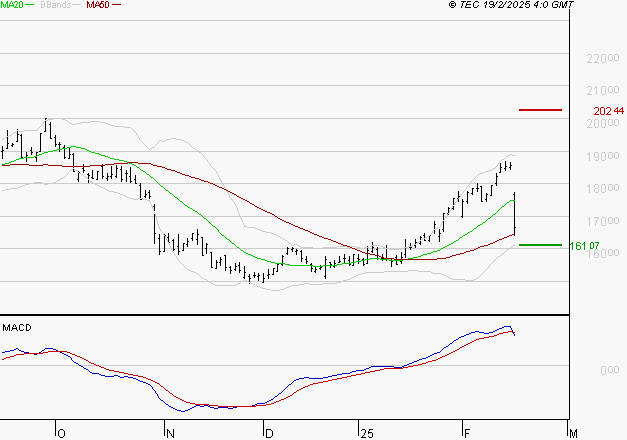Click the 'F' February marker on time axis
627x440 pixels.
[467, 433]
